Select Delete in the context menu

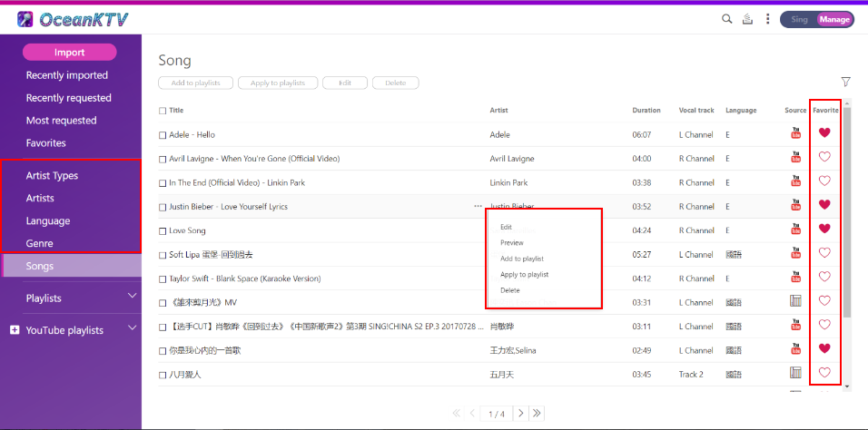point(510,290)
